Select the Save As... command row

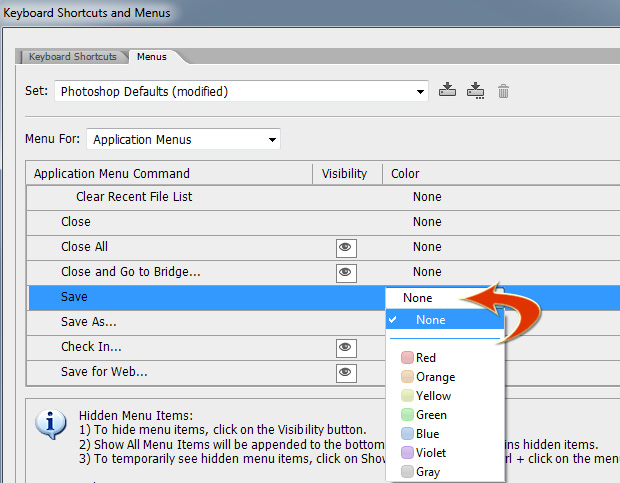point(206,323)
